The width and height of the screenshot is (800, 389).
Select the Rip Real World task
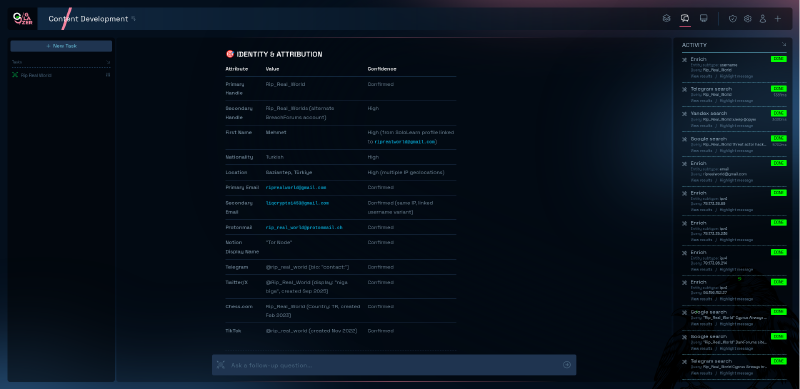(x=36, y=75)
